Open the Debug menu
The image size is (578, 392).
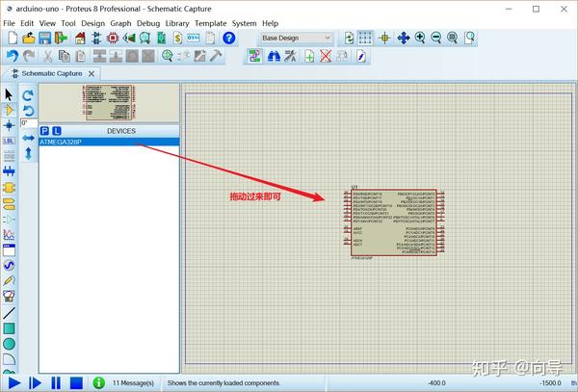148,23
